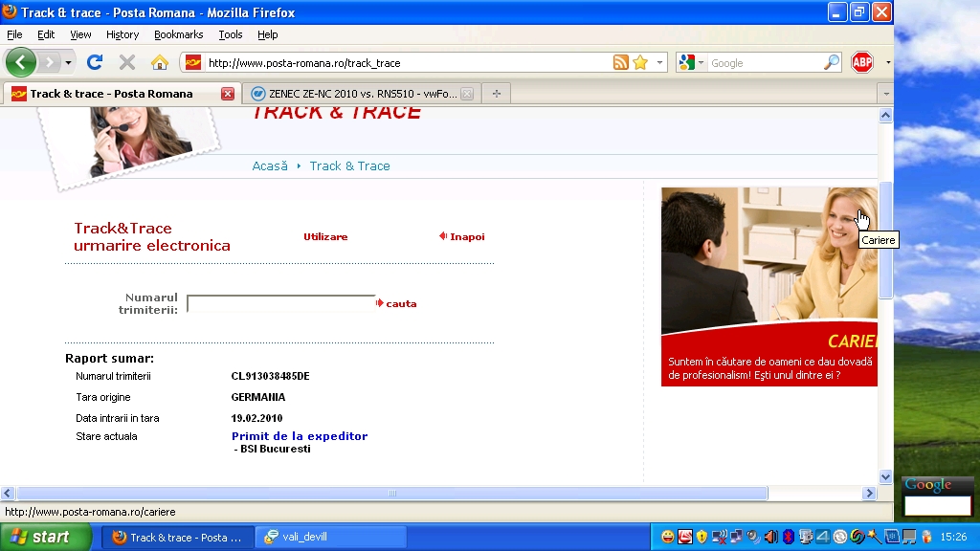Click the system clock showing 15:26

pyautogui.click(x=953, y=537)
